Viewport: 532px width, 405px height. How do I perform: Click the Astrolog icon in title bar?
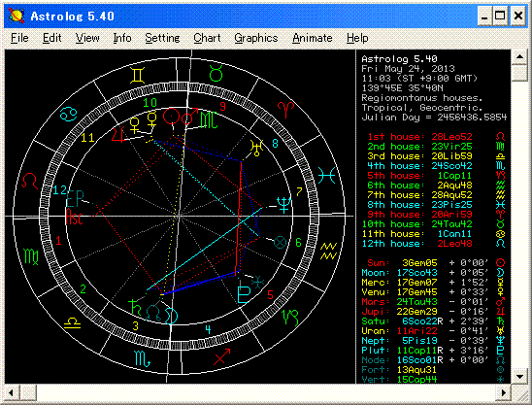[17, 16]
